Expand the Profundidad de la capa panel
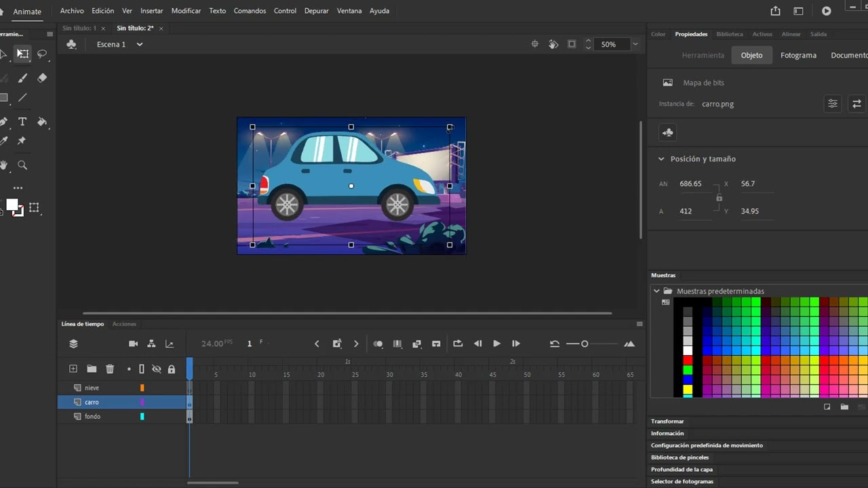The height and width of the screenshot is (488, 868). coord(682,469)
